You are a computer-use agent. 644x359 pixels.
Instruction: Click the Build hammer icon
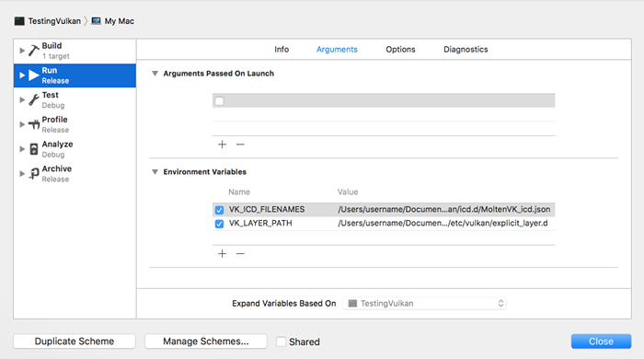pos(34,50)
